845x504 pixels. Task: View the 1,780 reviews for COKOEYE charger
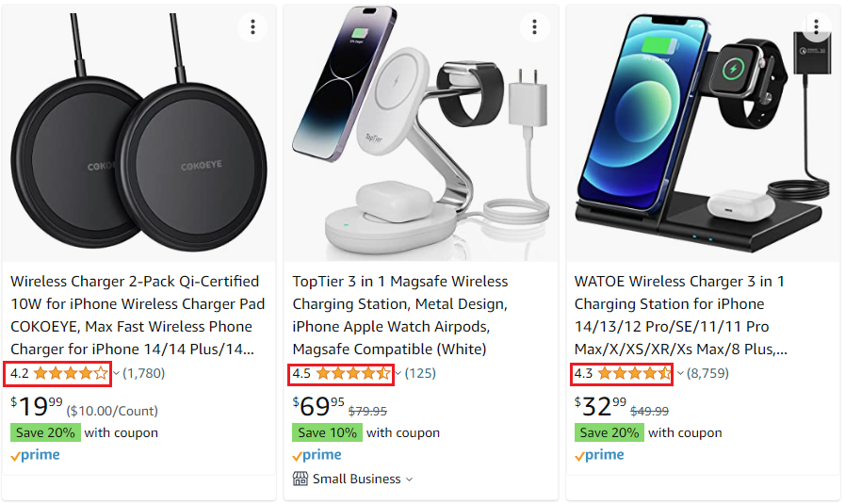click(144, 373)
